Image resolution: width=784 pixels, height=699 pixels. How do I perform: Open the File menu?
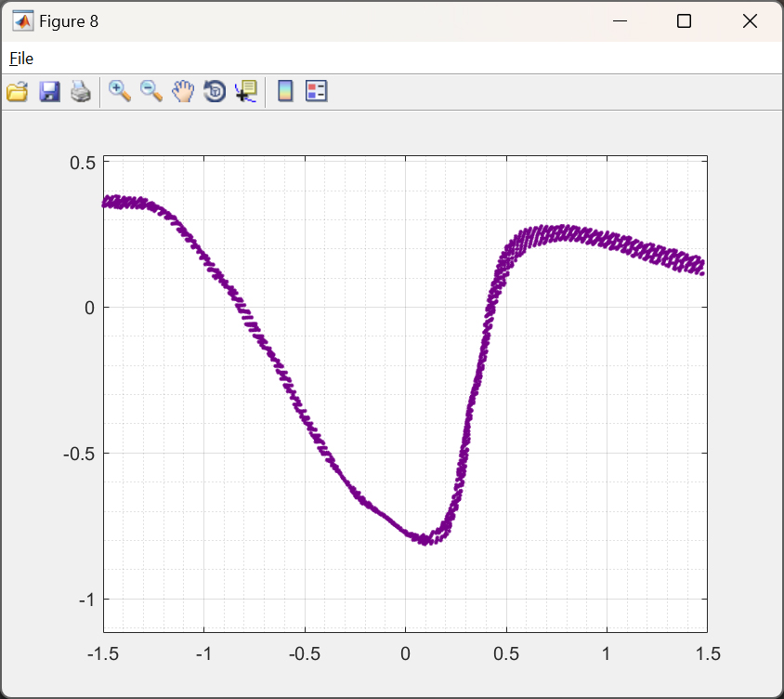coord(21,59)
